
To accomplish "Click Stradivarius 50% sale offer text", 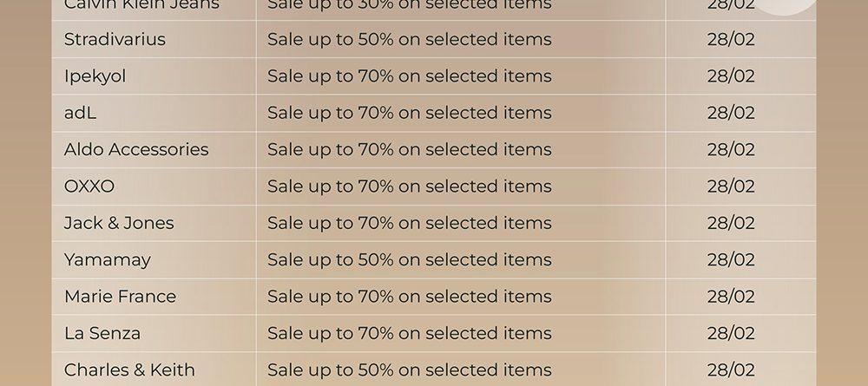I will click(410, 39).
